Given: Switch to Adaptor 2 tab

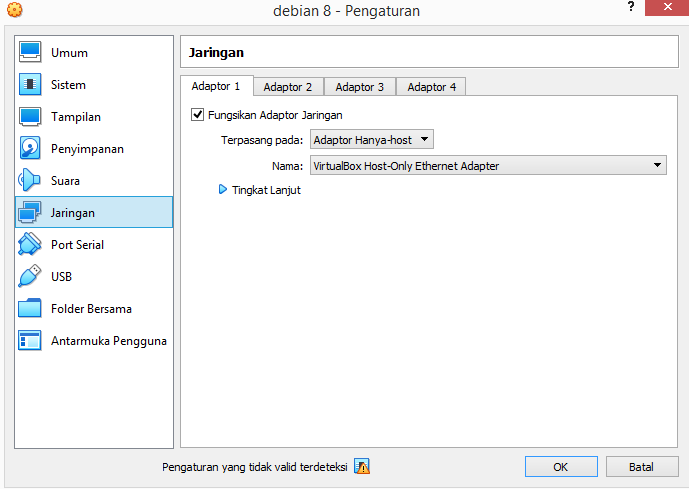Looking at the screenshot, I should (x=288, y=87).
